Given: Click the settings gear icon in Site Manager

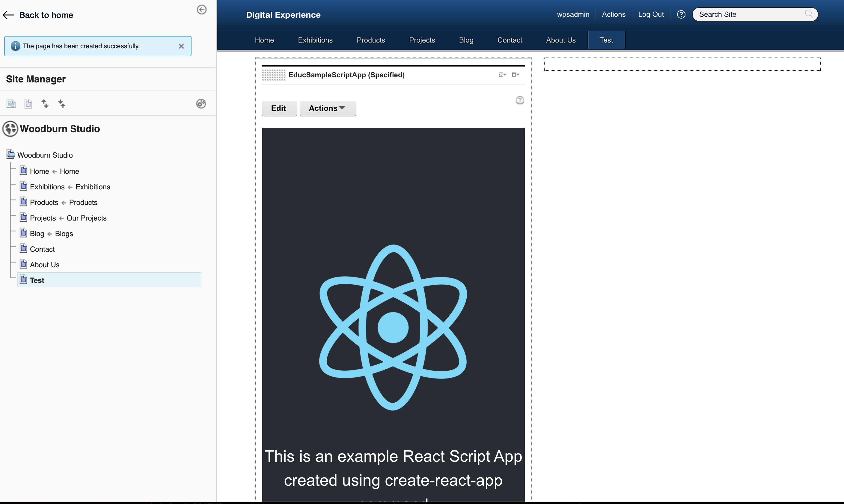Looking at the screenshot, I should pos(201,103).
